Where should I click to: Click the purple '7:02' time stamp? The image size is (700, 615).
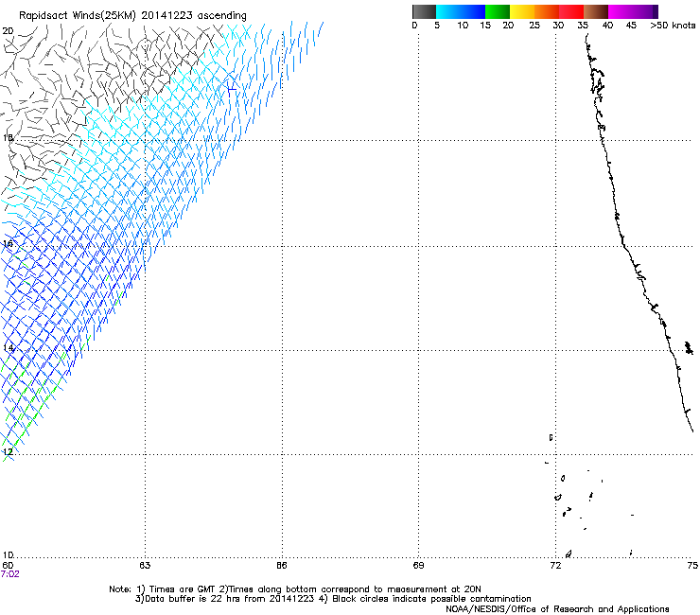10,574
